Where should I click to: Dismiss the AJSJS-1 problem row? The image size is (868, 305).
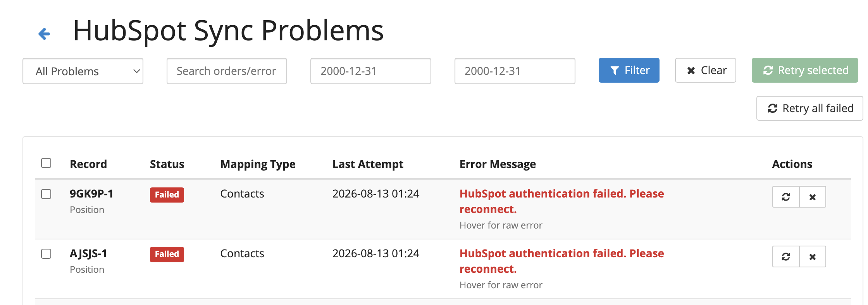point(813,257)
